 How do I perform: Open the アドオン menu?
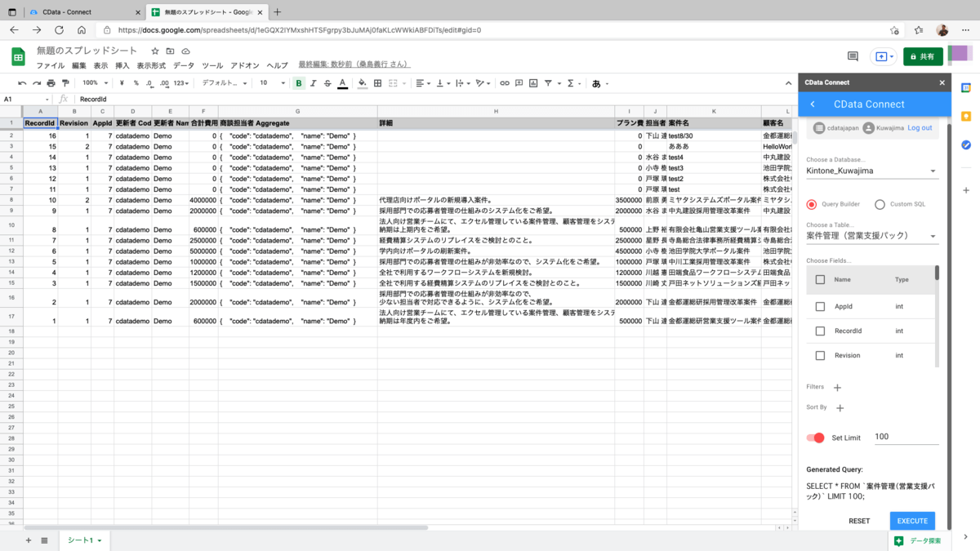(x=245, y=65)
